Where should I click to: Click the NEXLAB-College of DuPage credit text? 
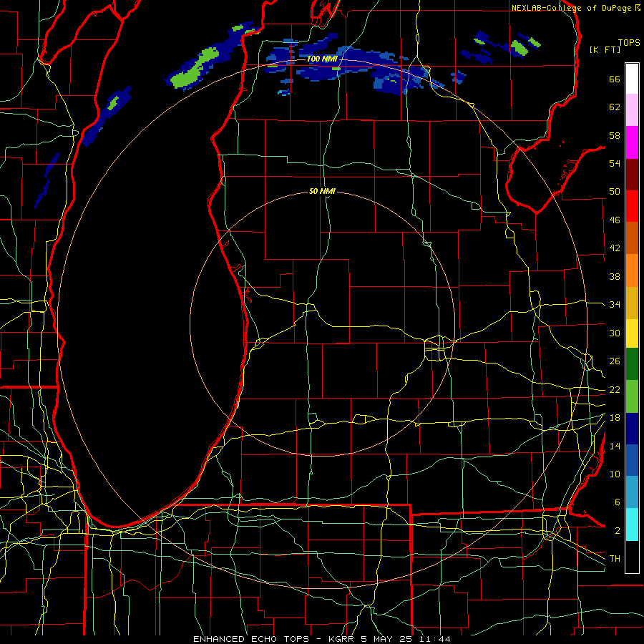point(571,8)
